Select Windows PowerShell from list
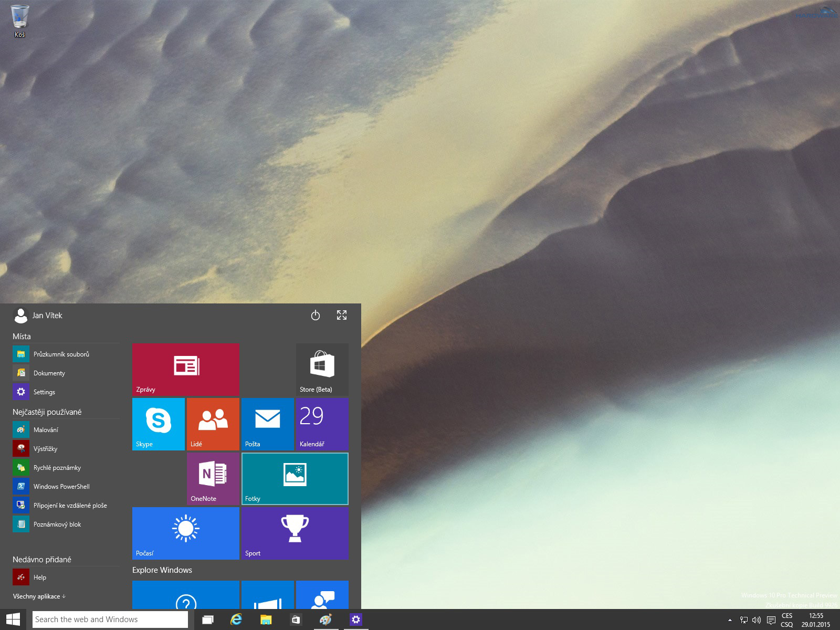840x630 pixels. tap(61, 487)
